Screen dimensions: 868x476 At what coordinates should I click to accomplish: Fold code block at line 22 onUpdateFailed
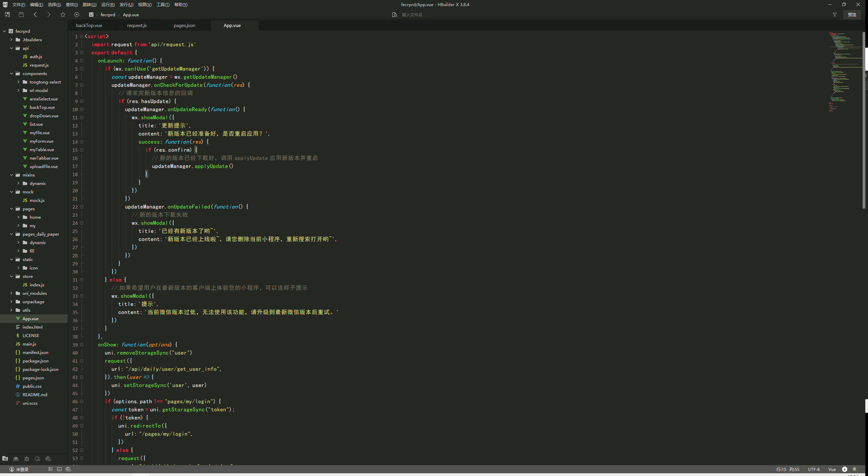(81, 207)
